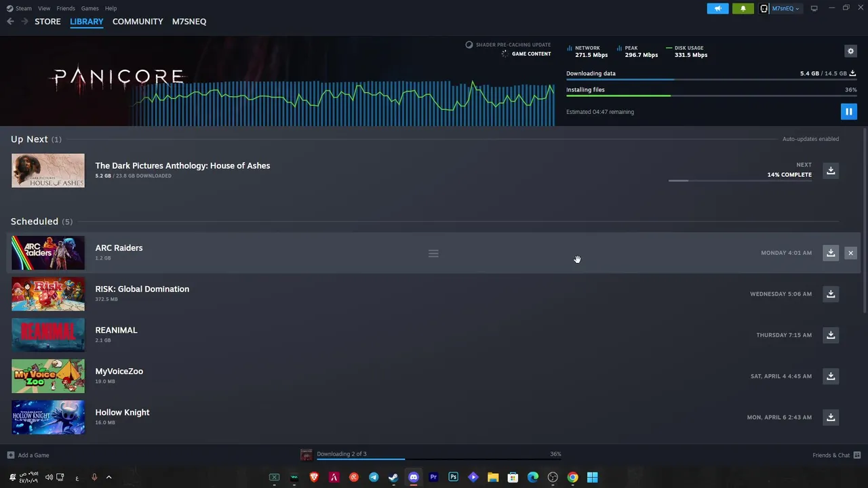This screenshot has width=868, height=488.
Task: Open Google Chrome from the taskbar
Action: [x=573, y=477]
